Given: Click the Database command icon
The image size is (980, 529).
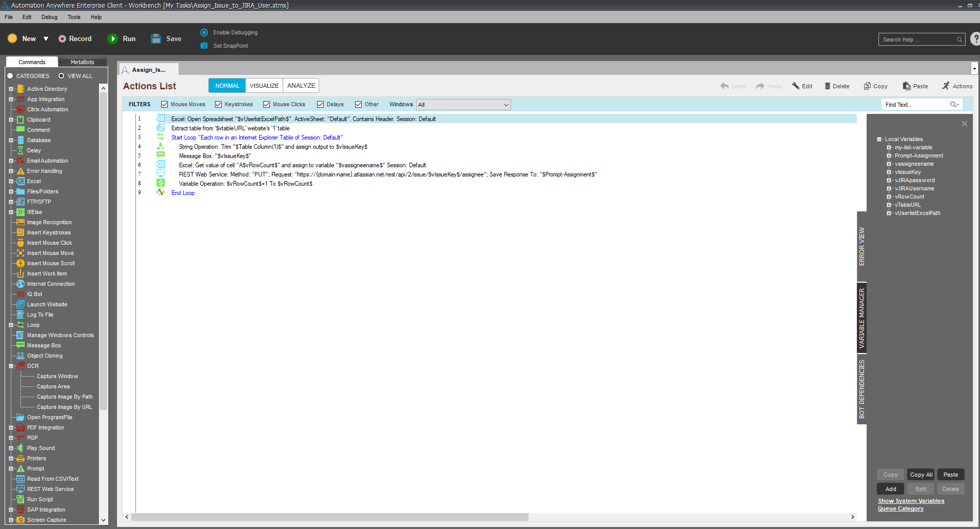Looking at the screenshot, I should click(21, 140).
